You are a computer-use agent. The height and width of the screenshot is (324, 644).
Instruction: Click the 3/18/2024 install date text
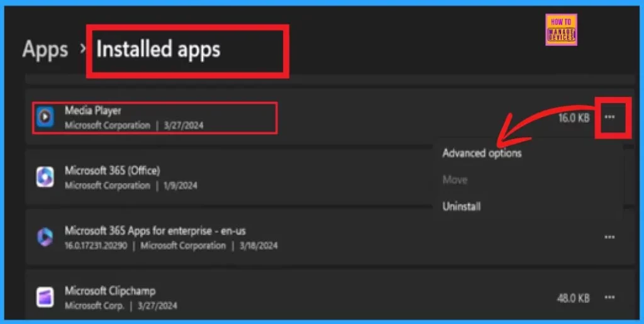point(260,246)
